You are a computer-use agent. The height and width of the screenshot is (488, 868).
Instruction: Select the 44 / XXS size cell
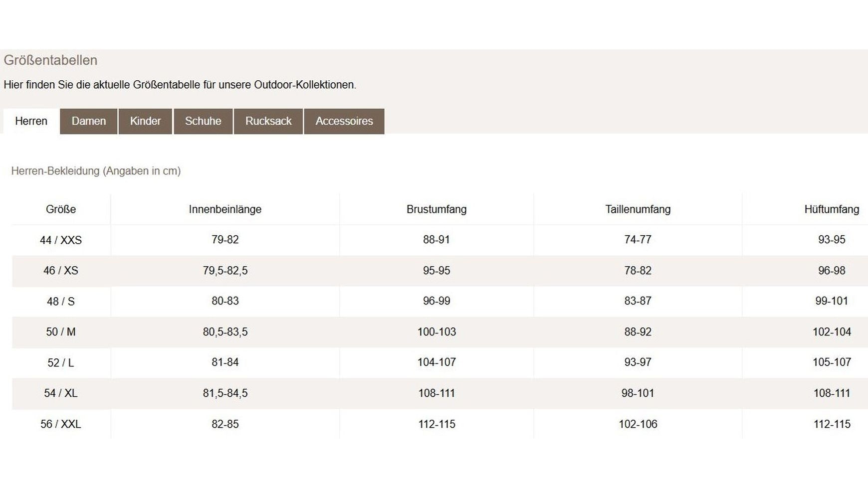coord(61,240)
